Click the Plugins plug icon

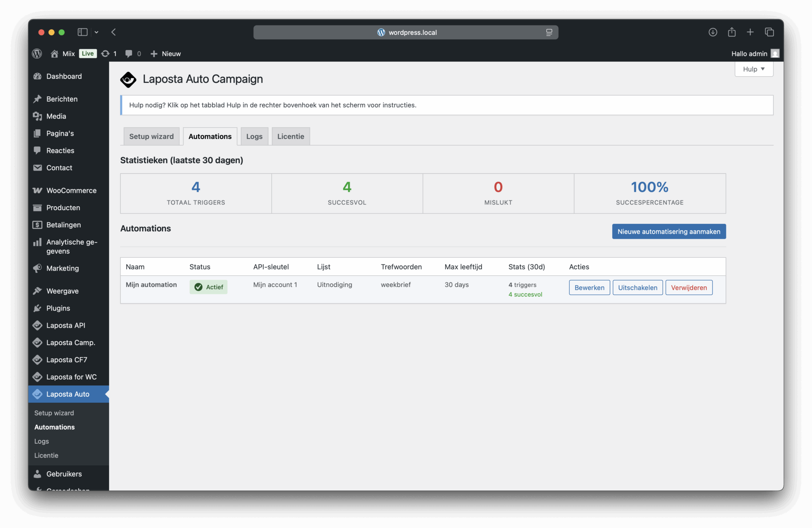37,308
